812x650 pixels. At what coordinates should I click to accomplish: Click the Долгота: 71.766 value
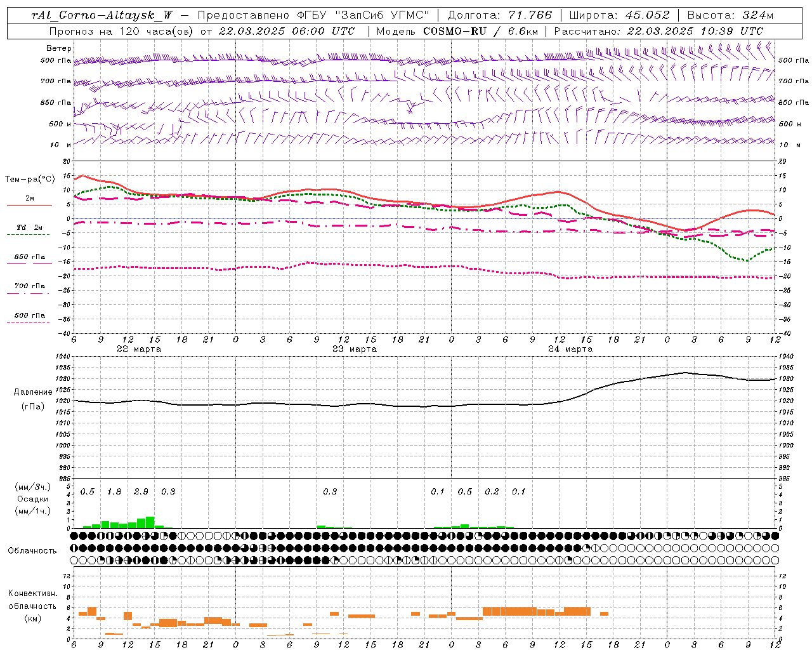(x=500, y=15)
